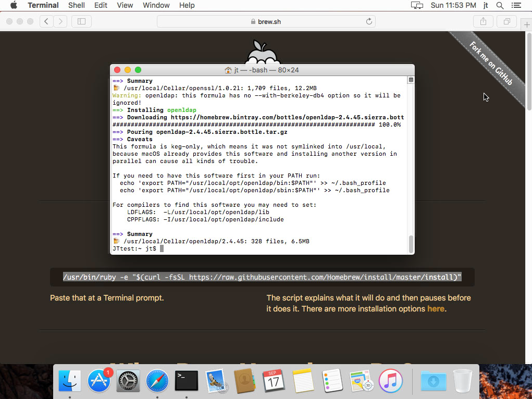Open a new Safari tab
Image resolution: width=532 pixels, height=399 pixels.
click(x=527, y=25)
